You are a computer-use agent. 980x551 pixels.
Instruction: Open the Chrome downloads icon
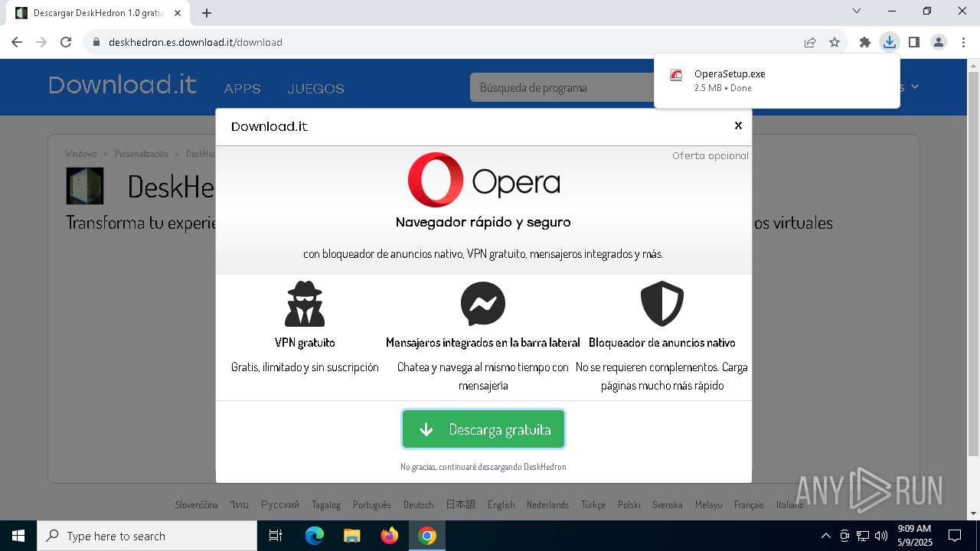(889, 42)
